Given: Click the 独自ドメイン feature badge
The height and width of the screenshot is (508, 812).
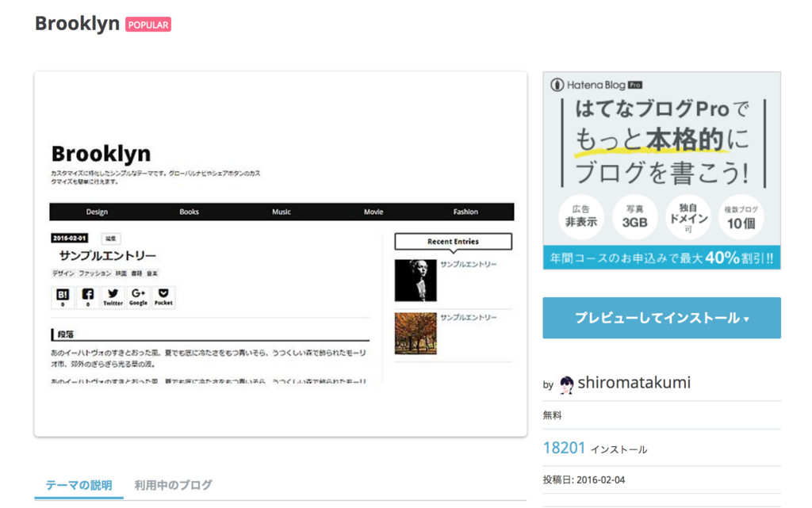Looking at the screenshot, I should pos(688,216).
